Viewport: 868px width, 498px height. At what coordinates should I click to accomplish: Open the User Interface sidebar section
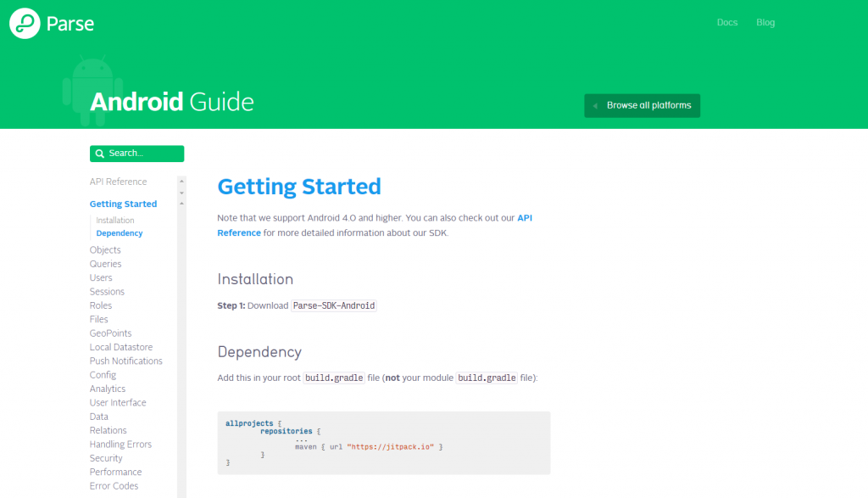[118, 403]
